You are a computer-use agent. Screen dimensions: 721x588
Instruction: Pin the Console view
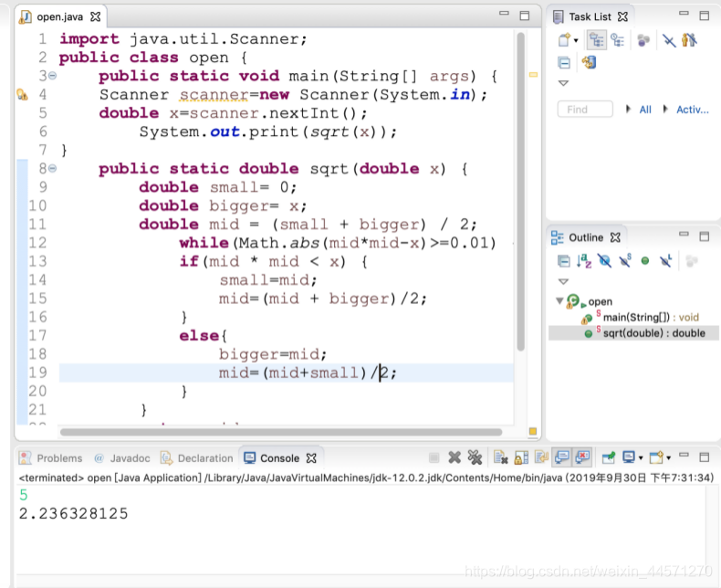pos(609,457)
